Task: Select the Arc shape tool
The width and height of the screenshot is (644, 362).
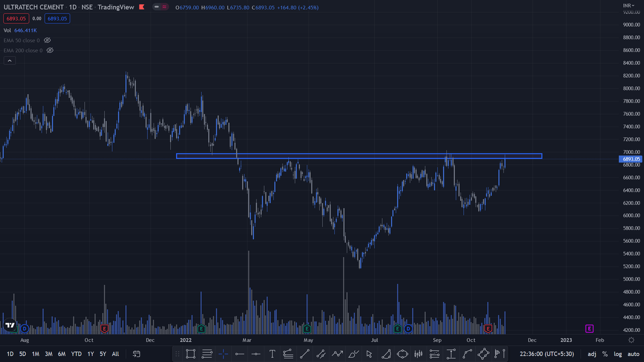Action: (386, 353)
